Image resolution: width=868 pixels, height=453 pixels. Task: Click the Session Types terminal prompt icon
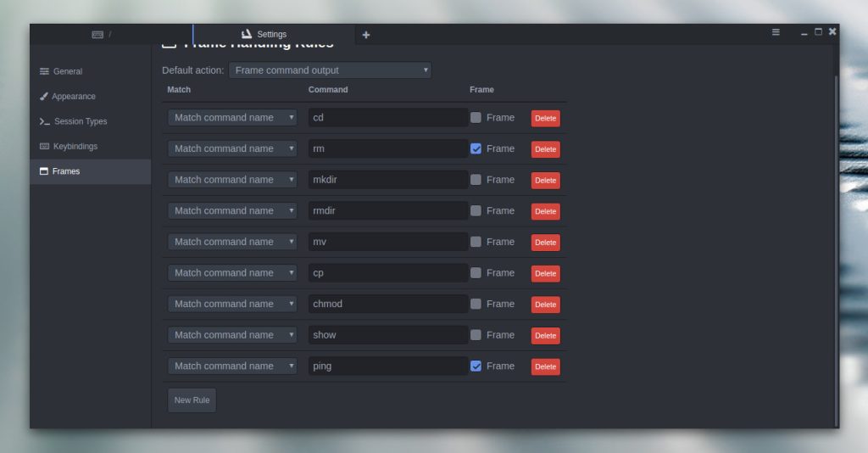44,121
